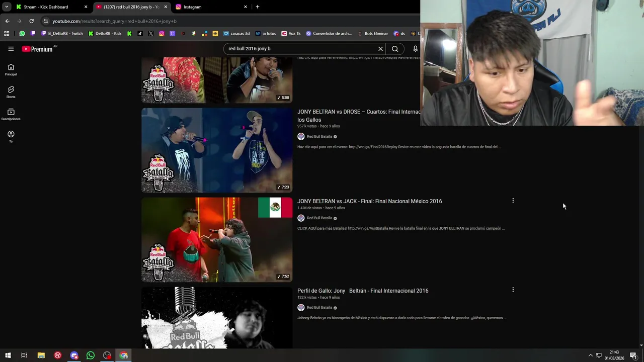Open TikTok bookmark icon
Screen dimensions: 644x362
140,34
